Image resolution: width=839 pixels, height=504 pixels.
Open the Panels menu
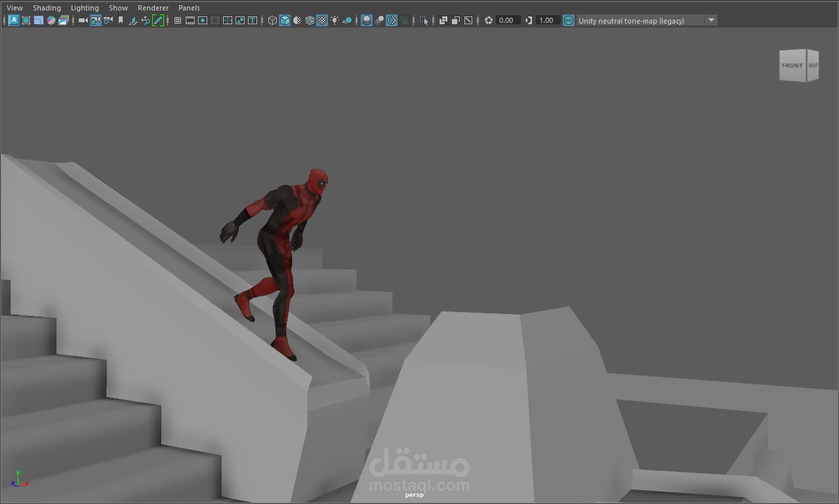click(x=189, y=8)
